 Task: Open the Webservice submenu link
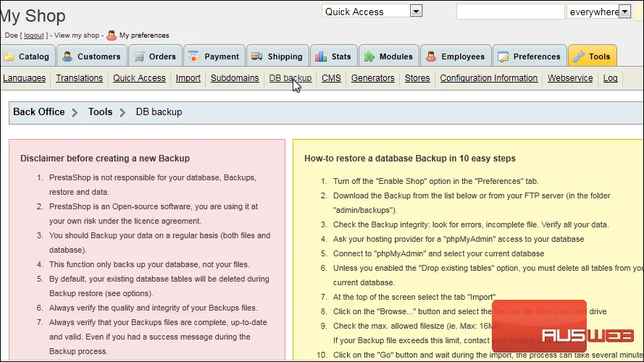pyautogui.click(x=570, y=78)
